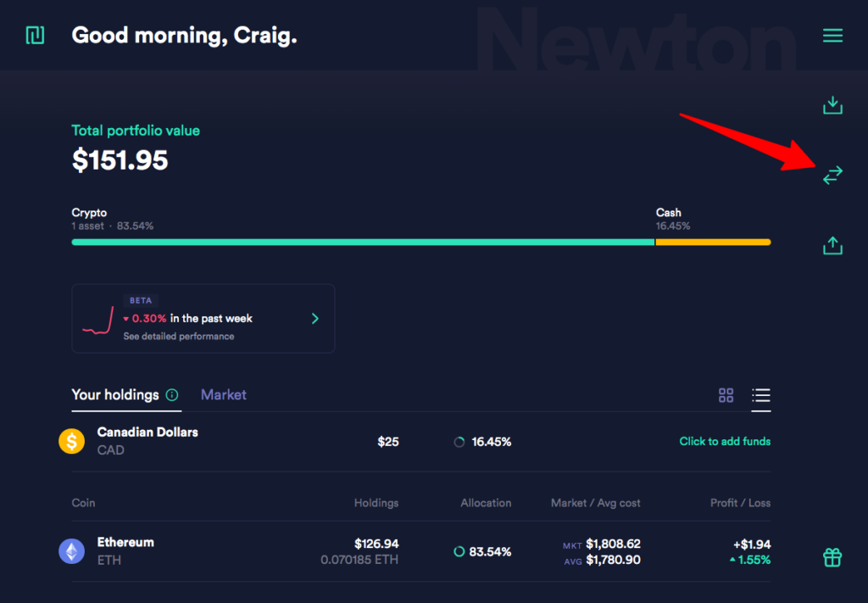Open the gift rewards icon
The width and height of the screenshot is (868, 603).
(832, 557)
